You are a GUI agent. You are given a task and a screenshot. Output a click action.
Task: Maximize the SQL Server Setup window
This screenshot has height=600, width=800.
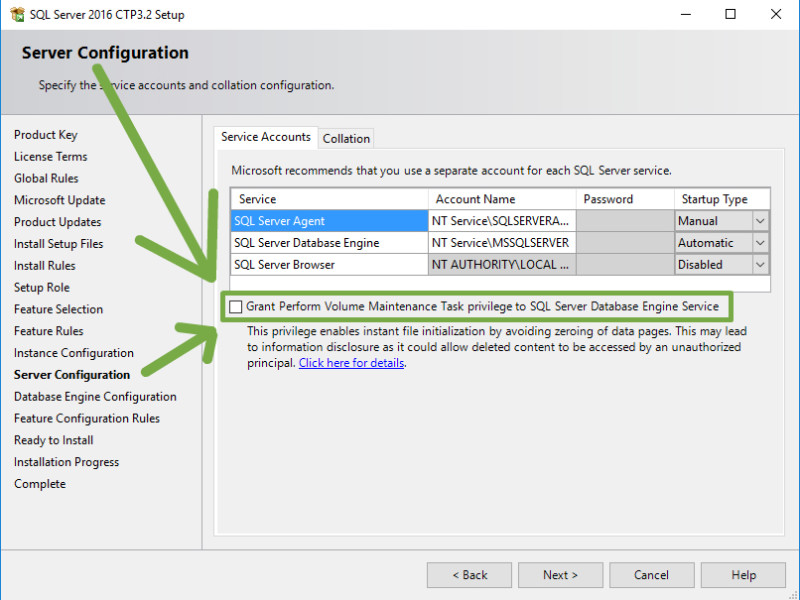pyautogui.click(x=731, y=14)
